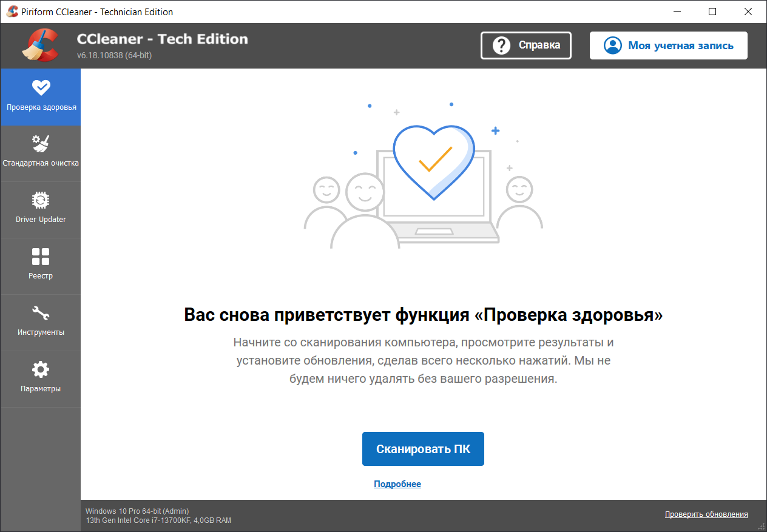Click the question mark help icon
Image resolution: width=767 pixels, height=532 pixels.
[x=501, y=45]
